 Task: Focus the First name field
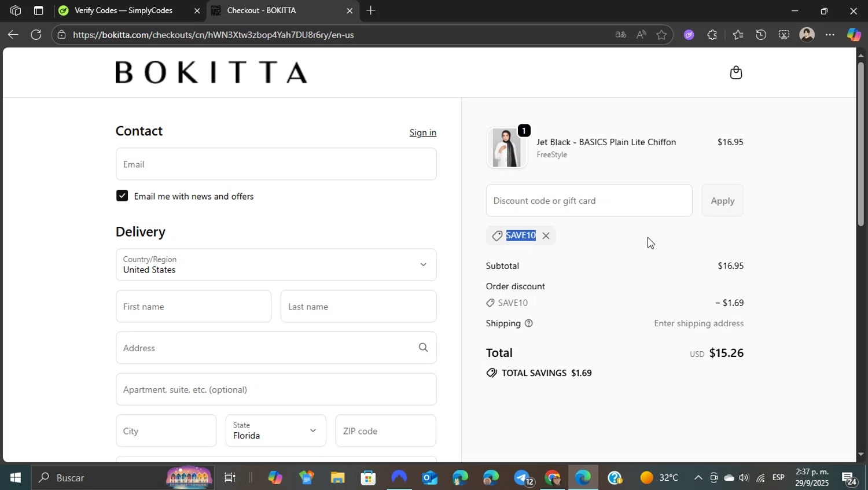(x=193, y=306)
